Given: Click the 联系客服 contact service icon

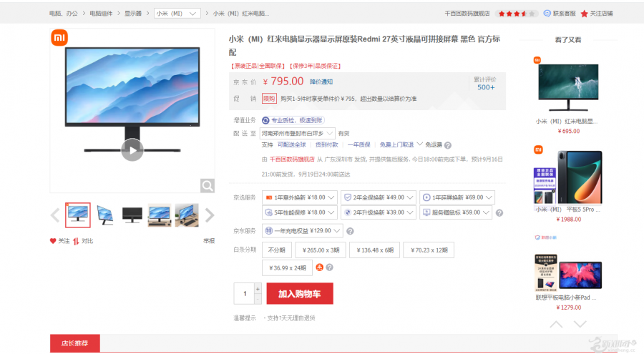Looking at the screenshot, I should coord(547,14).
